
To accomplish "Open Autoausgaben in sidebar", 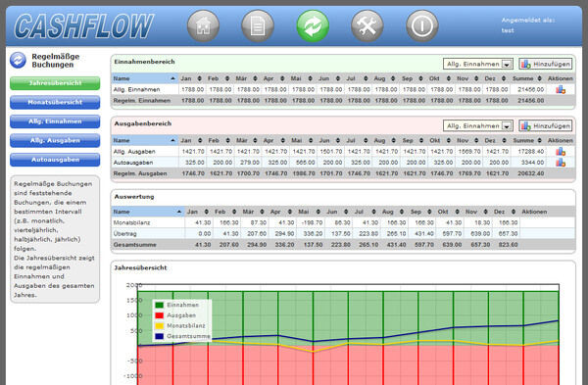I will pyautogui.click(x=55, y=160).
